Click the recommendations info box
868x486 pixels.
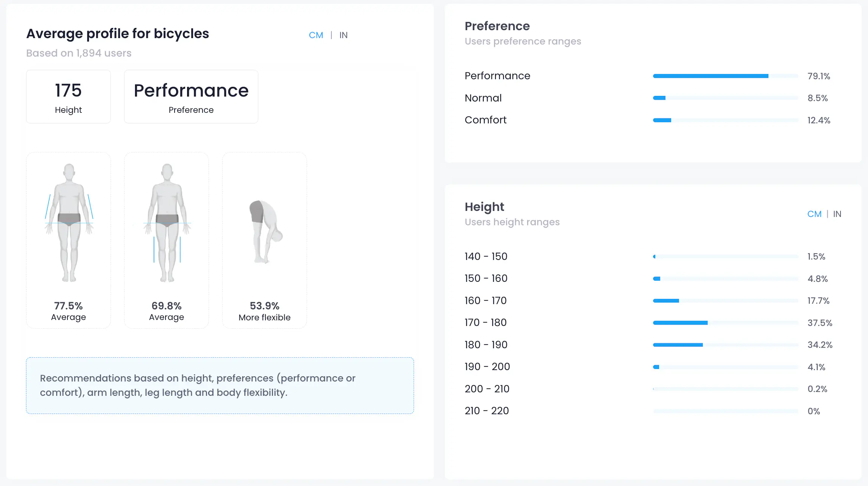click(x=220, y=385)
